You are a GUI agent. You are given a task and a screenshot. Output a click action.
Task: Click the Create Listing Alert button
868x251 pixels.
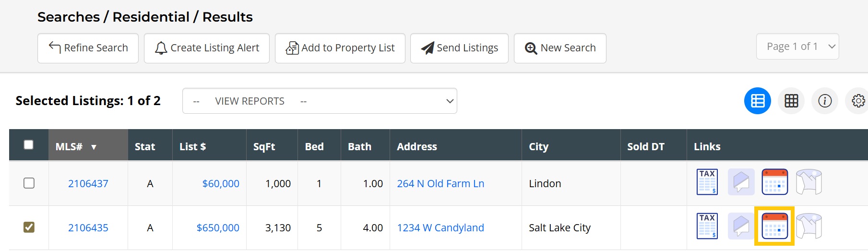pyautogui.click(x=207, y=48)
